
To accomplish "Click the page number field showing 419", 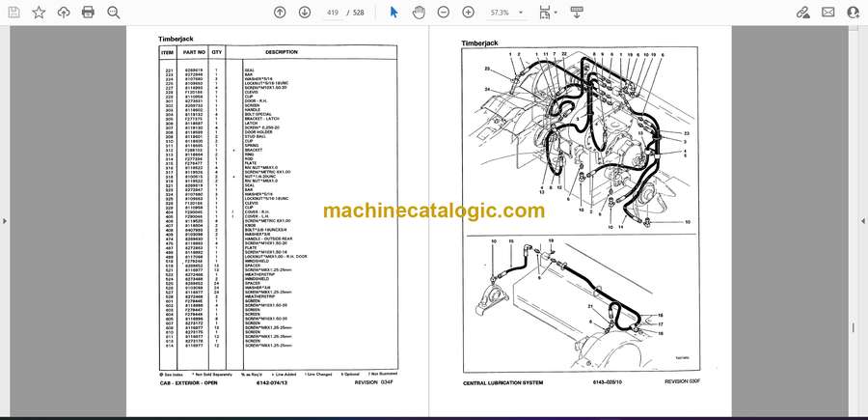I will (x=333, y=13).
